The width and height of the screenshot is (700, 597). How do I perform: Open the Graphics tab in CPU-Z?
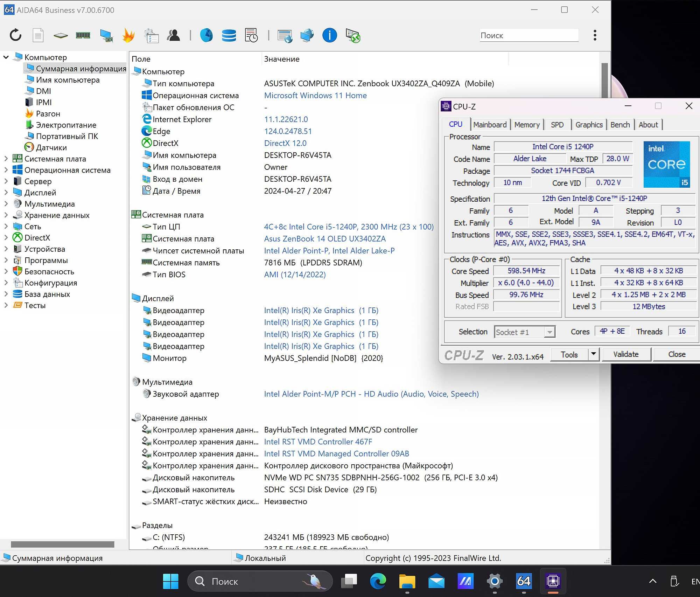589,125
